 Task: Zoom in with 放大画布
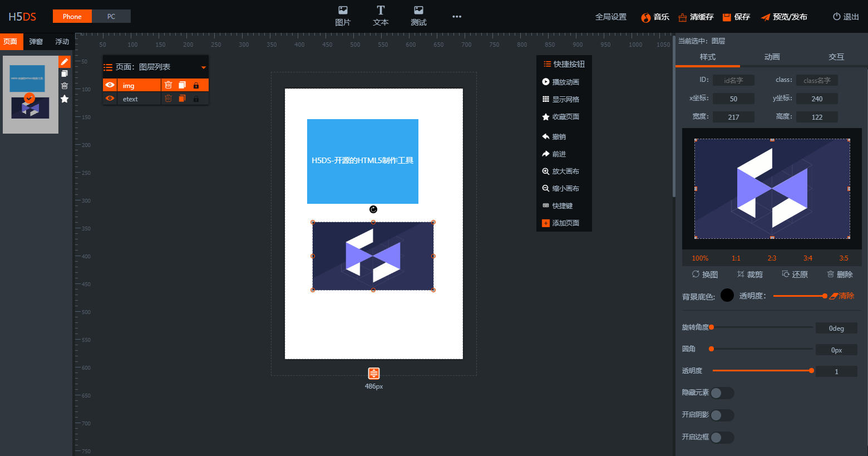(x=561, y=171)
